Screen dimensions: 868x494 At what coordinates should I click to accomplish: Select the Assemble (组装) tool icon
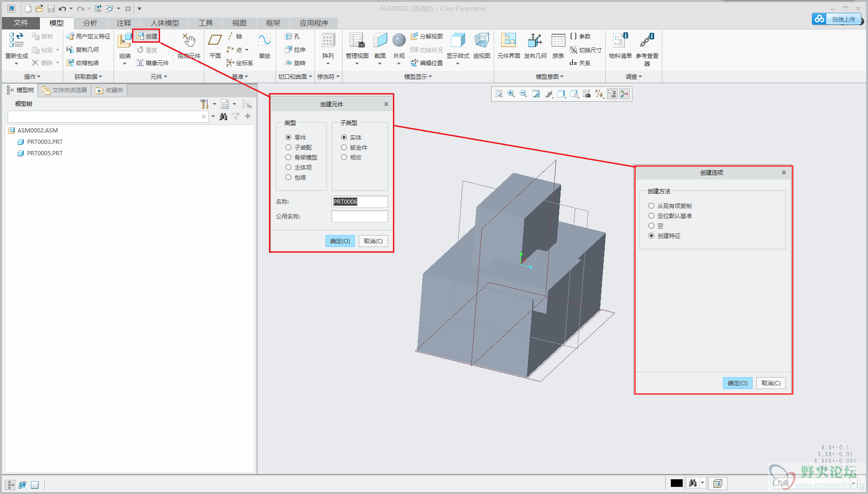tap(124, 41)
